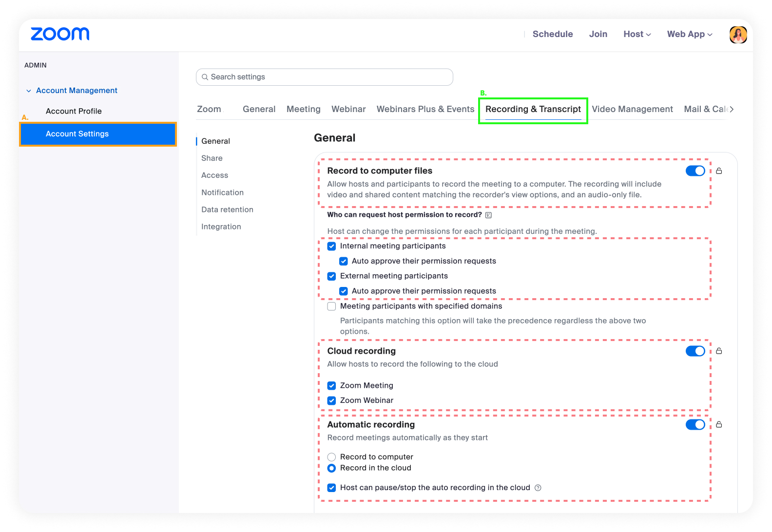Click the partially shown Mail & Calendar tab
Viewport: 772px width, 532px height.
pyautogui.click(x=706, y=109)
